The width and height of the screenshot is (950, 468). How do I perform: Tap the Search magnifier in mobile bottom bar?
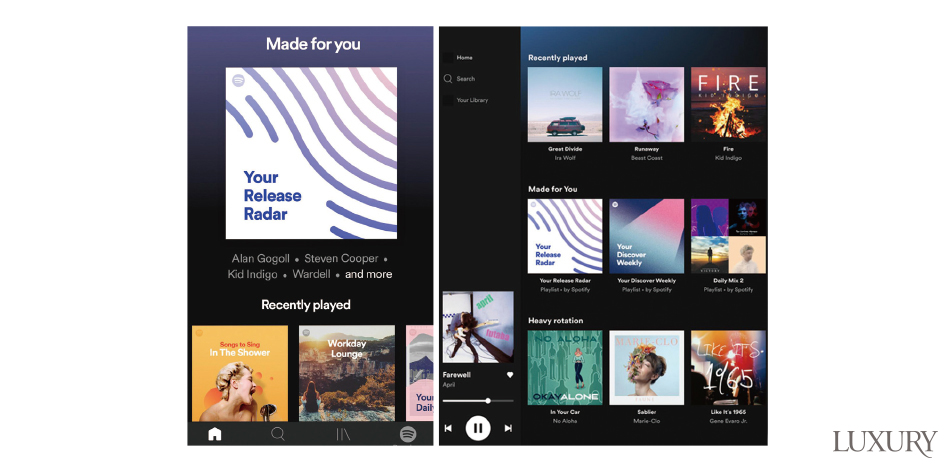coord(278,434)
